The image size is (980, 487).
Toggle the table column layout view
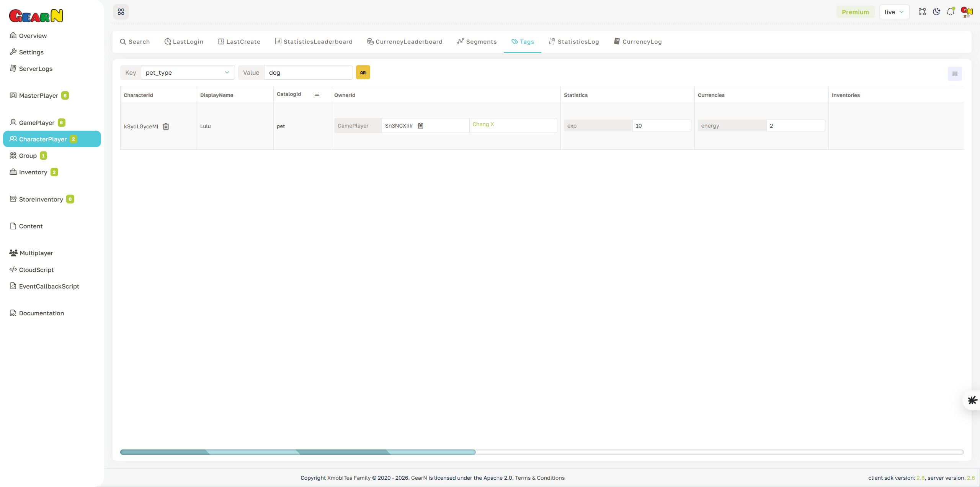[954, 73]
